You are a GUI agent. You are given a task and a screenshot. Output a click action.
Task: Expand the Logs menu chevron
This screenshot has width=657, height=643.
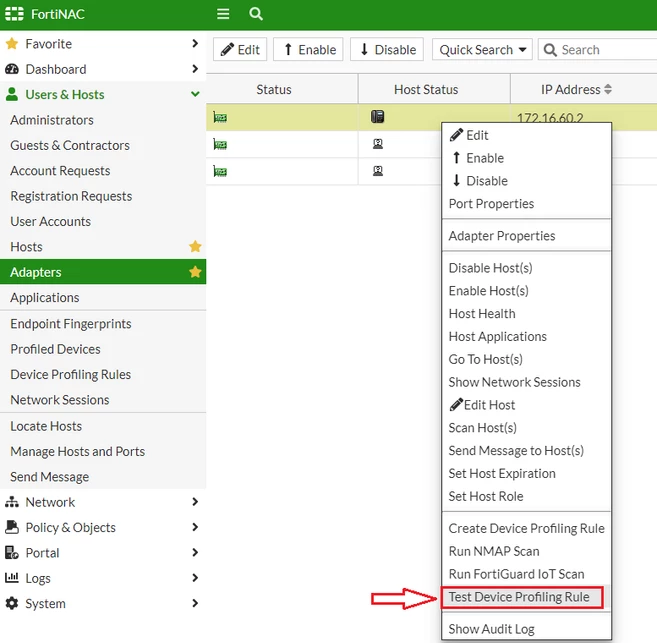click(195, 578)
